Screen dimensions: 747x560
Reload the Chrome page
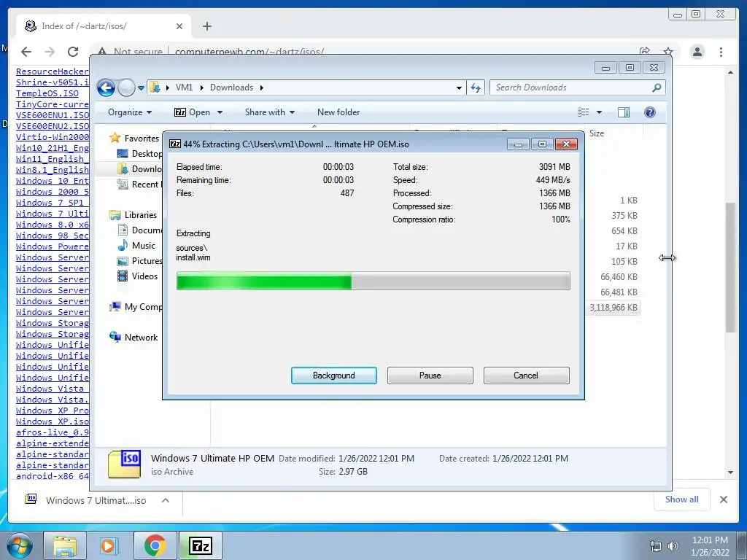tap(73, 52)
